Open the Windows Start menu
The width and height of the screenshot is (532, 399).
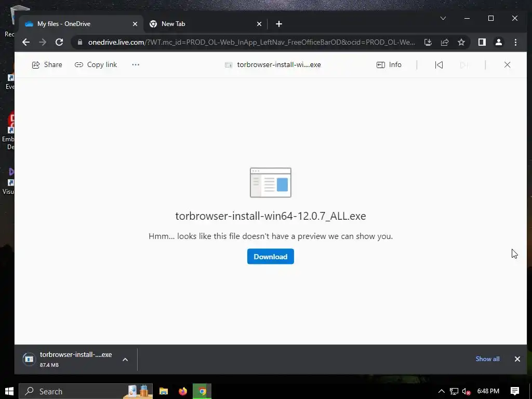[9, 391]
